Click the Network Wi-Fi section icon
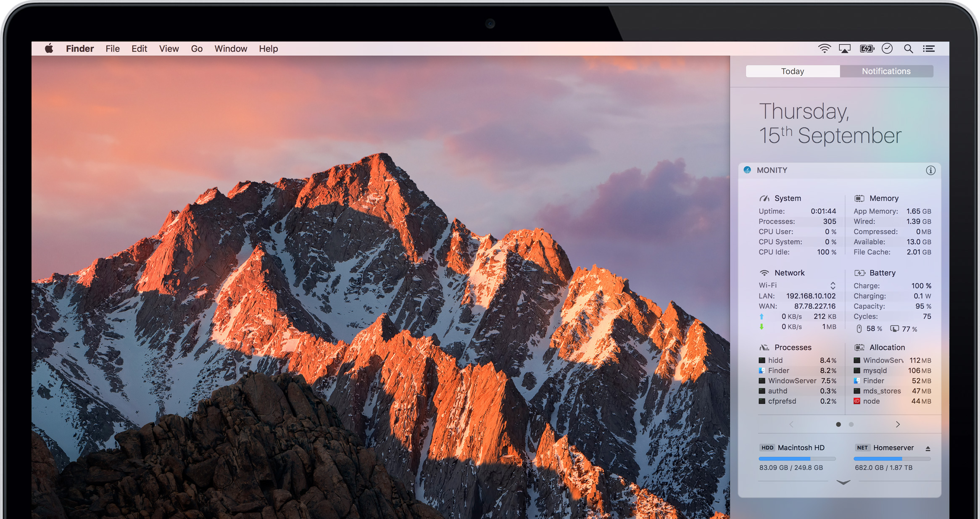Image resolution: width=980 pixels, height=519 pixels. click(764, 273)
